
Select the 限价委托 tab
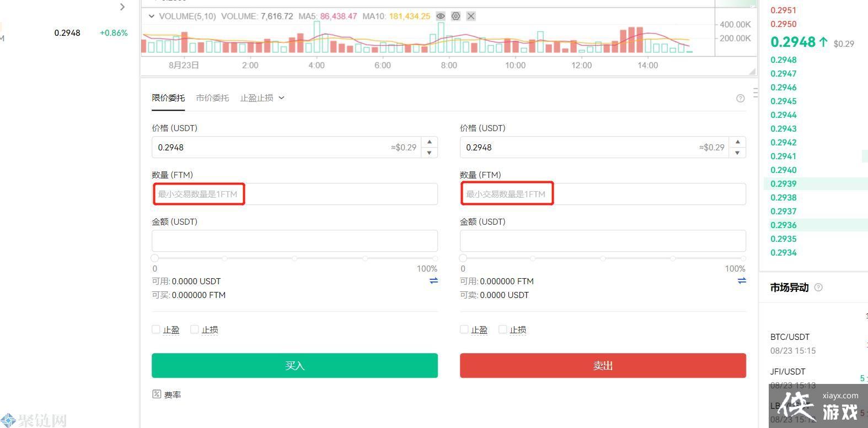click(168, 98)
